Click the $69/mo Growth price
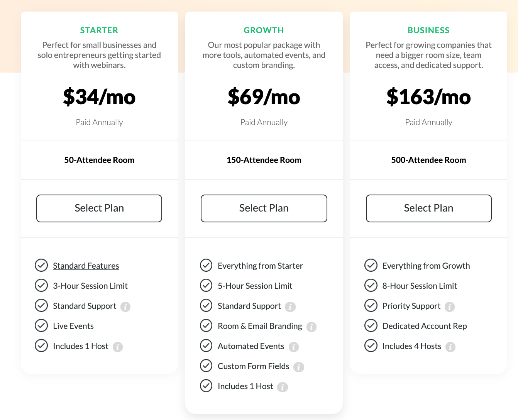Viewport: 518px width, 420px height. click(x=264, y=97)
